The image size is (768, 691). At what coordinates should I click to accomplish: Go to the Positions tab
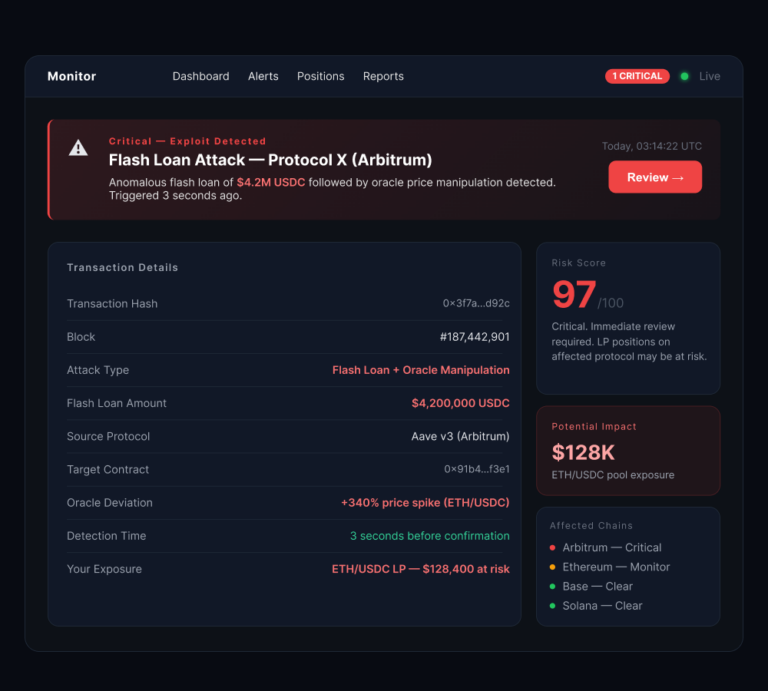tap(321, 76)
